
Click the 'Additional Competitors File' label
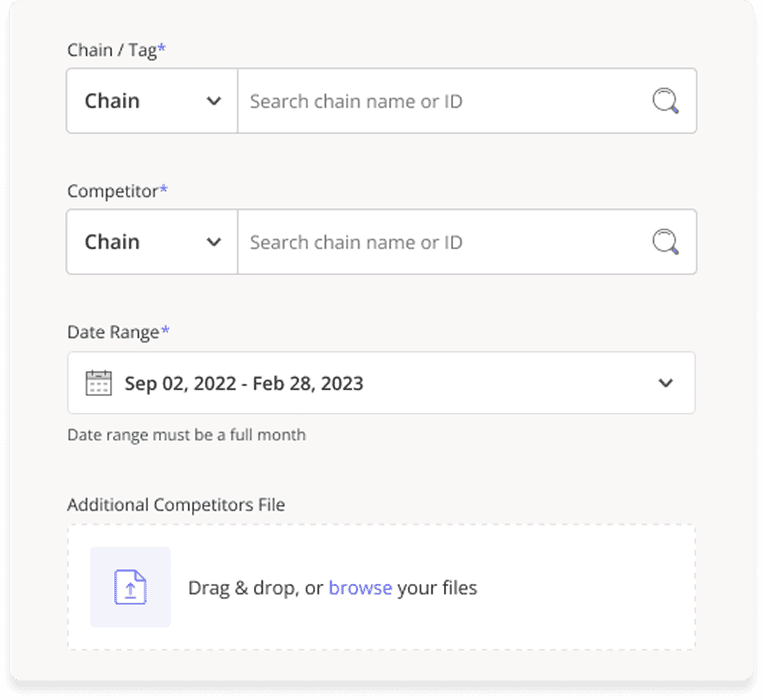coord(176,505)
